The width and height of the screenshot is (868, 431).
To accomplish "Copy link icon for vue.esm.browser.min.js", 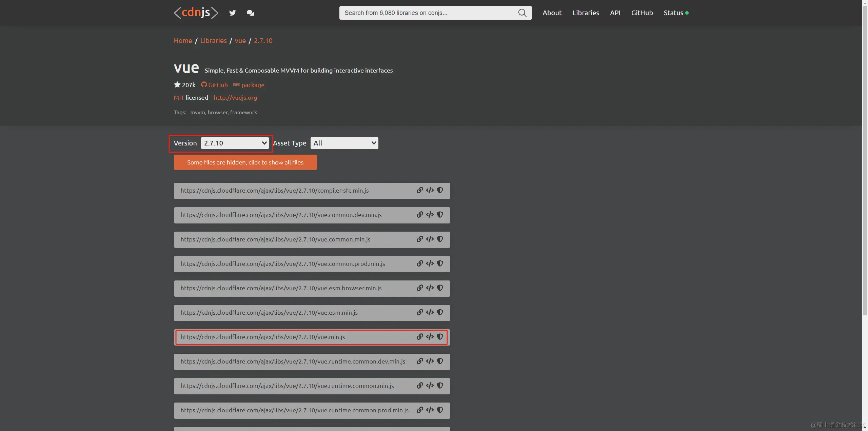I will 420,288.
